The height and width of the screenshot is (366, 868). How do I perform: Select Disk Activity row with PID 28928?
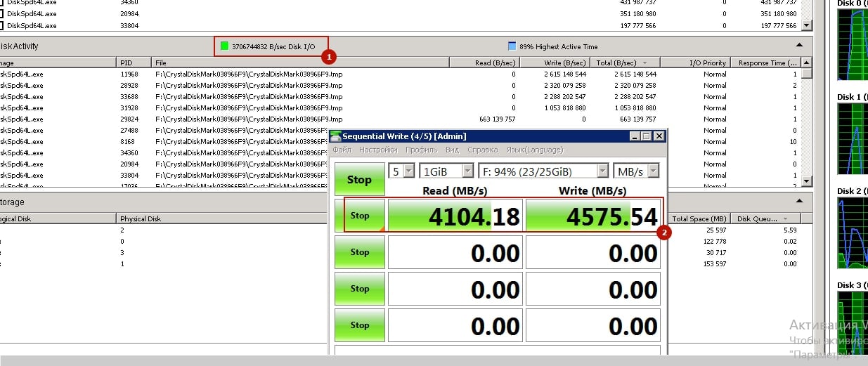pos(401,85)
